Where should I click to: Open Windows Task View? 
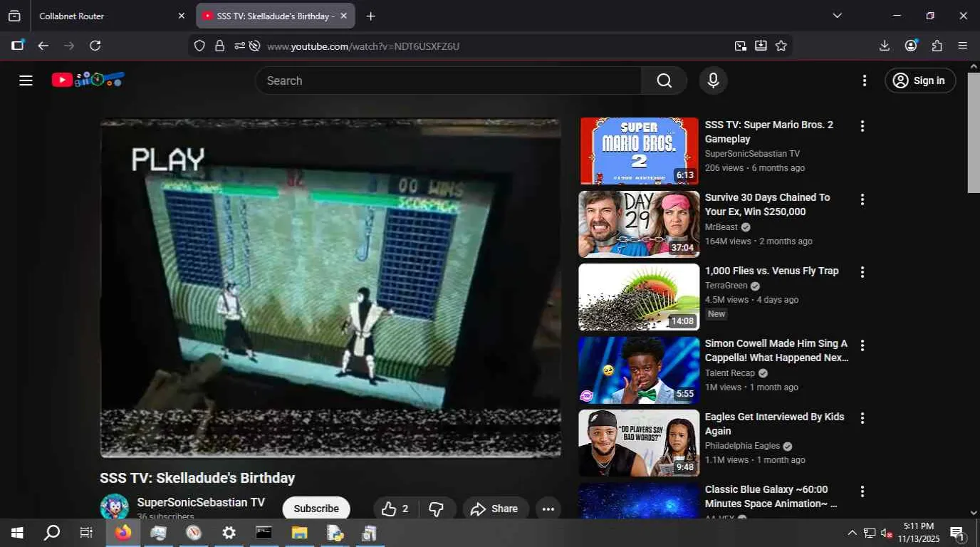click(x=86, y=533)
